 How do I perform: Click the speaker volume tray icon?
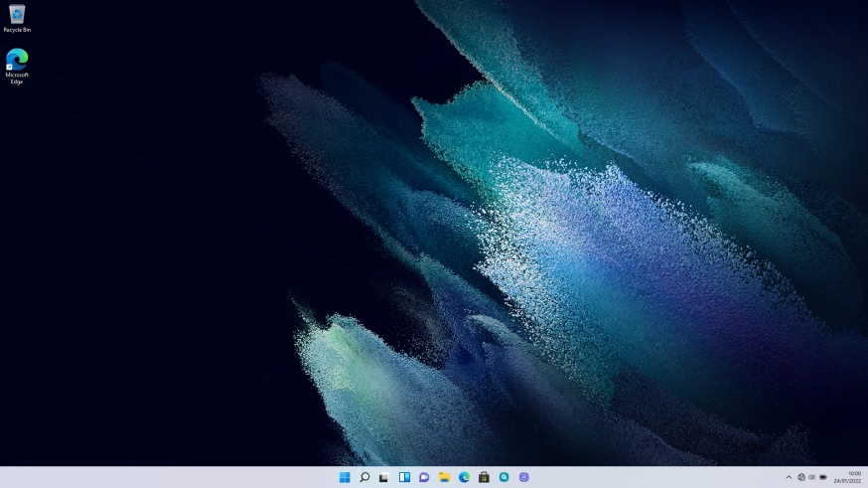pos(811,477)
